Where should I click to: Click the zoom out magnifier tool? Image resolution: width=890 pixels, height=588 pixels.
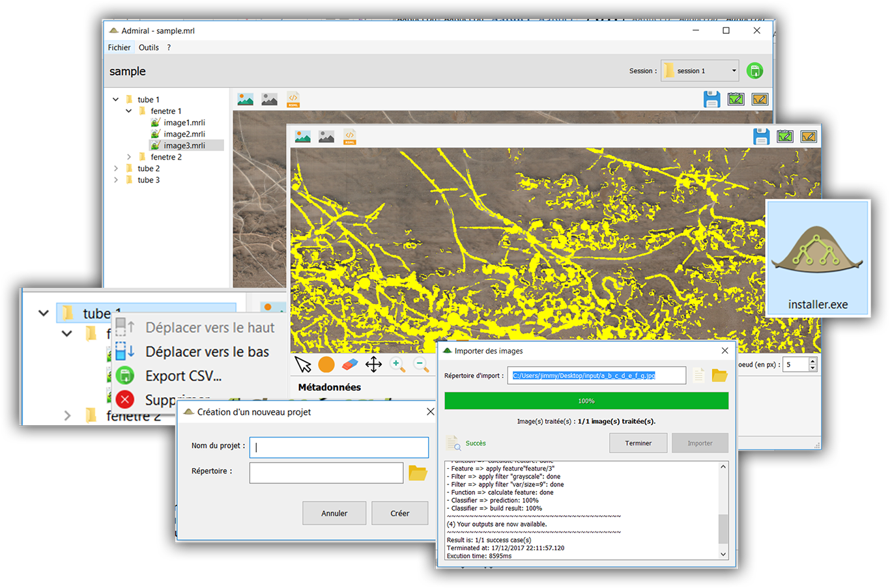point(421,365)
